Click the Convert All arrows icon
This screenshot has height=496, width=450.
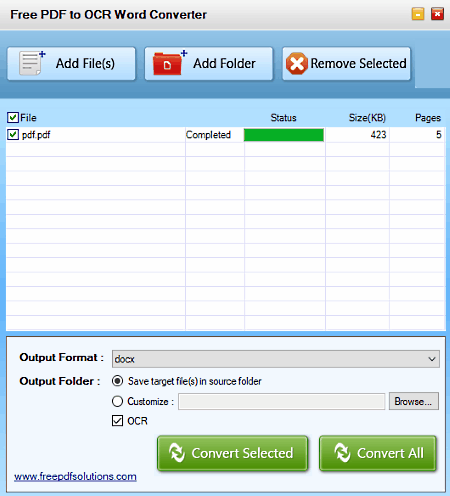click(342, 453)
